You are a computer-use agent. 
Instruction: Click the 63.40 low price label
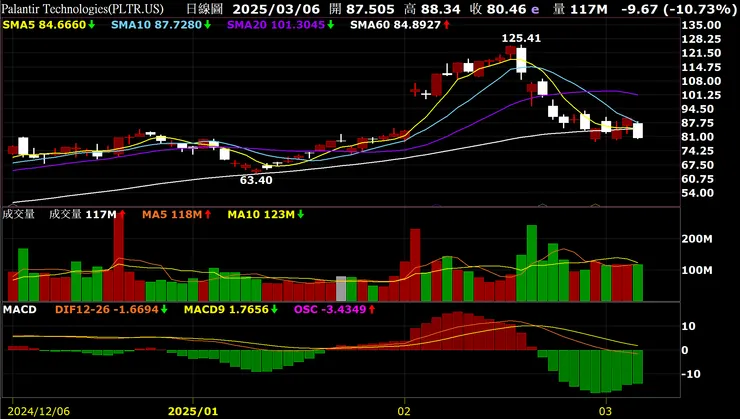(256, 180)
